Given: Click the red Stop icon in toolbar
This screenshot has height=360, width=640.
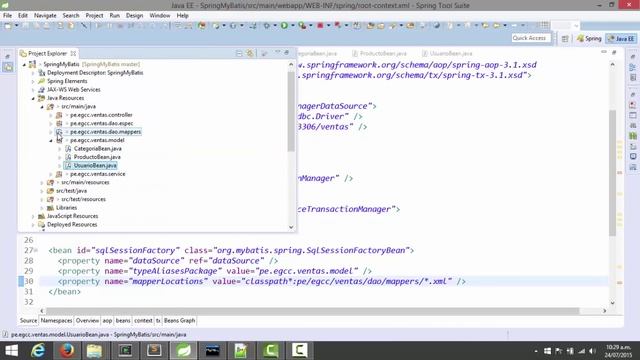Looking at the screenshot, I should tap(320, 26).
